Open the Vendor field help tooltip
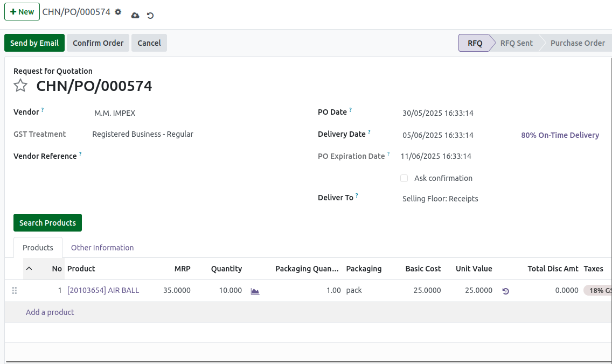 [43, 110]
